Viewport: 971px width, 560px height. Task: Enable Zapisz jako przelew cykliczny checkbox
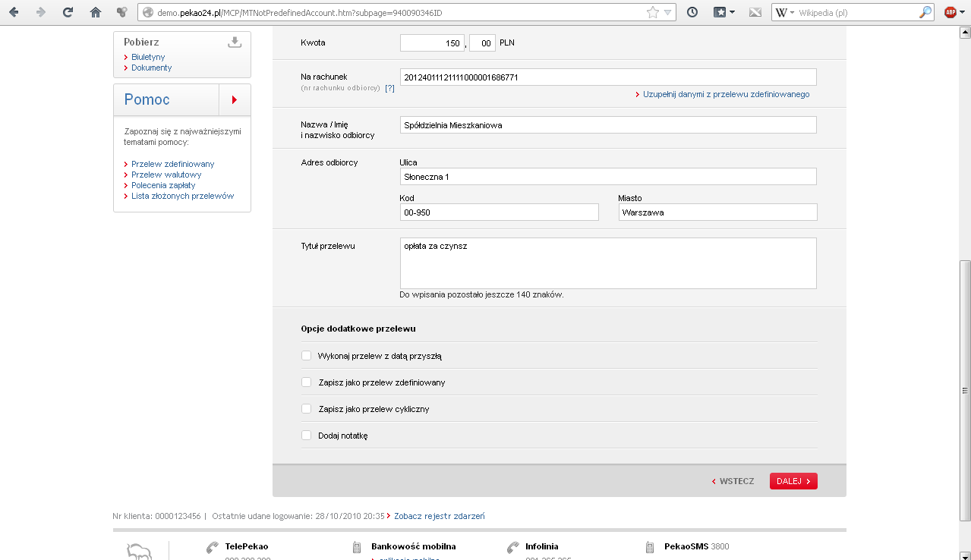tap(307, 409)
